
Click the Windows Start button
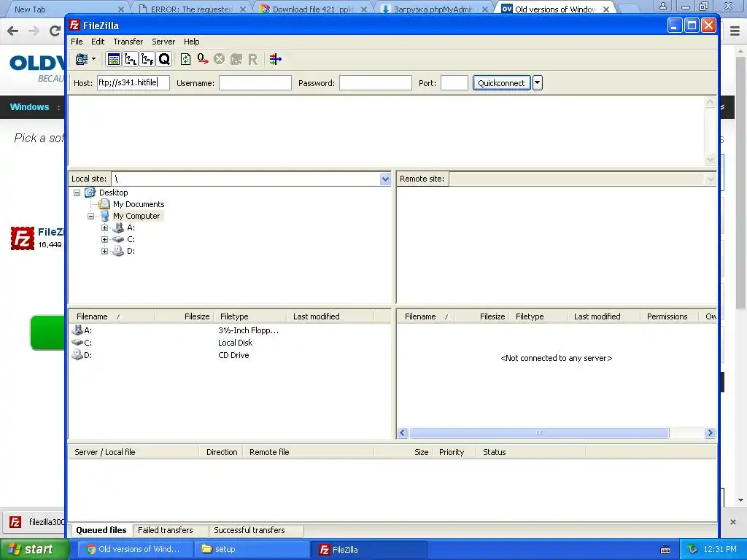34,550
